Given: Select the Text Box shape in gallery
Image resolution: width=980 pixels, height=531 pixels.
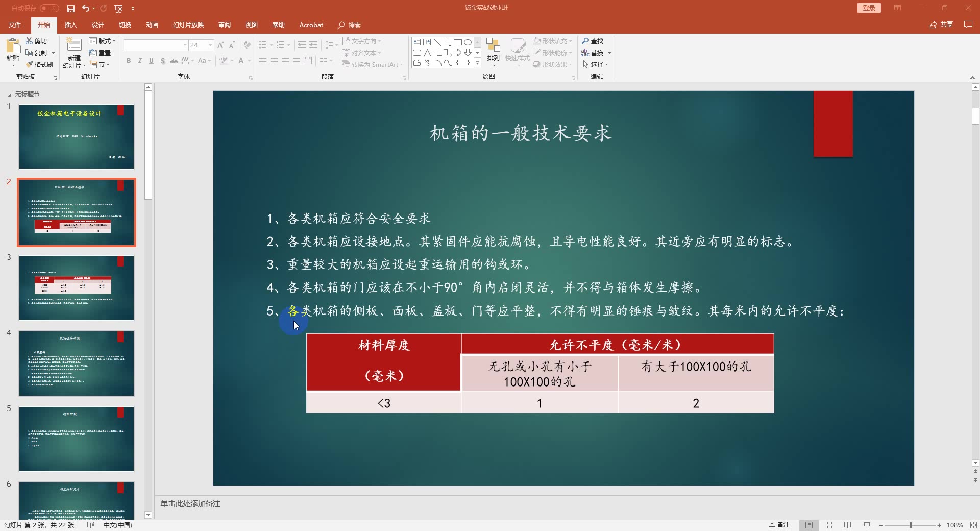Looking at the screenshot, I should coord(416,42).
